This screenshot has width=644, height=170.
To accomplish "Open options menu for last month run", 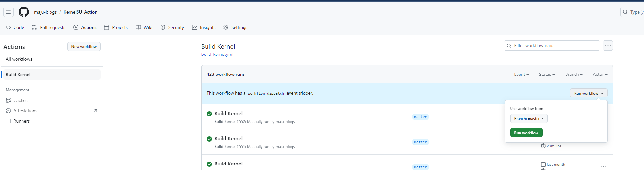I will point(603,167).
